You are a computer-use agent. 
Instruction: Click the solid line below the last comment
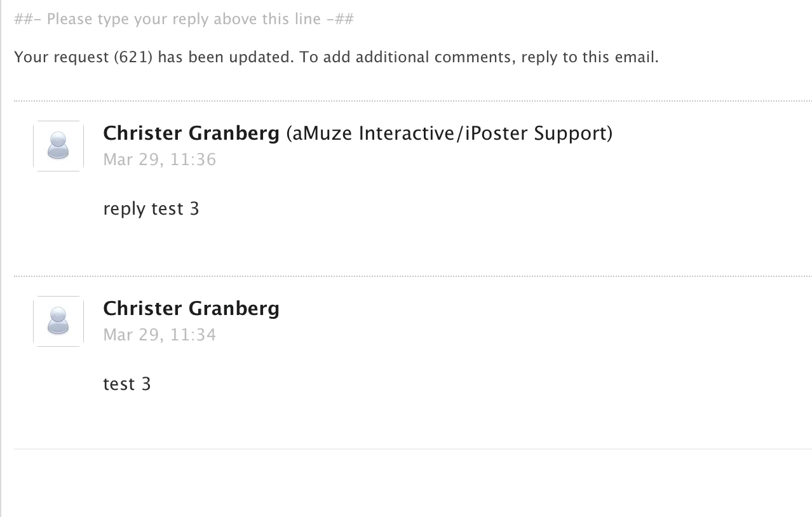tap(413, 449)
